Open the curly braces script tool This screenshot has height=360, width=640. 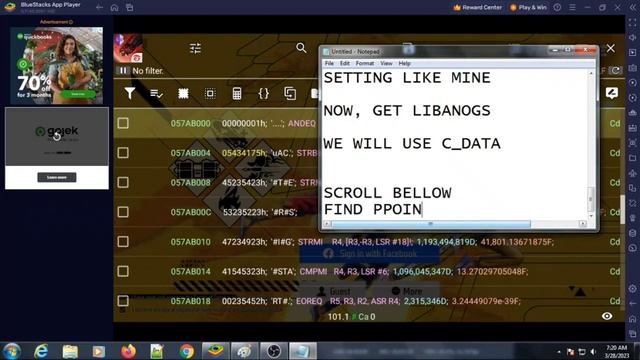[x=264, y=93]
